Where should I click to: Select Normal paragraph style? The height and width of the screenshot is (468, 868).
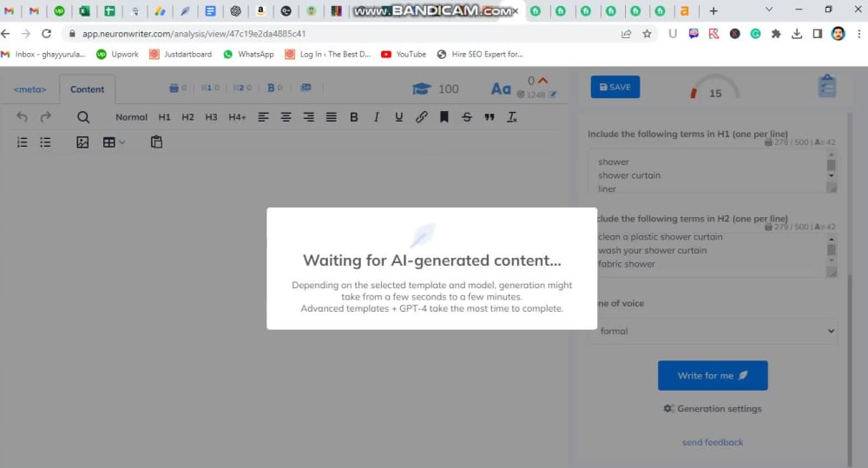point(131,117)
